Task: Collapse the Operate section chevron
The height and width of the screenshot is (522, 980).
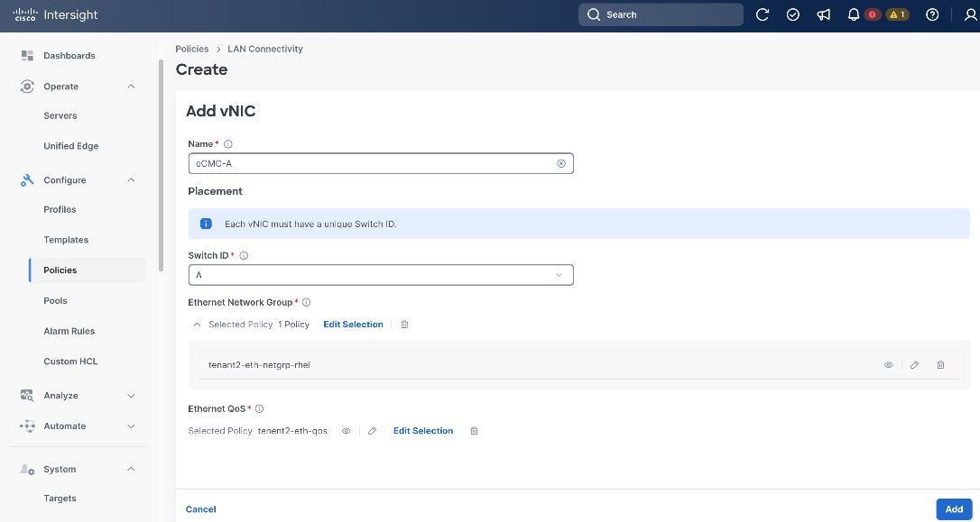Action: pyautogui.click(x=131, y=87)
